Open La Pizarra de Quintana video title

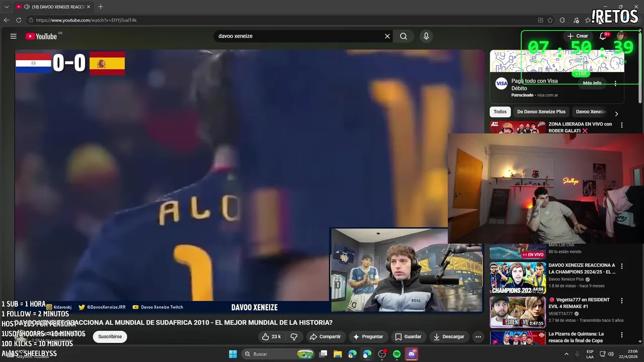point(576,337)
